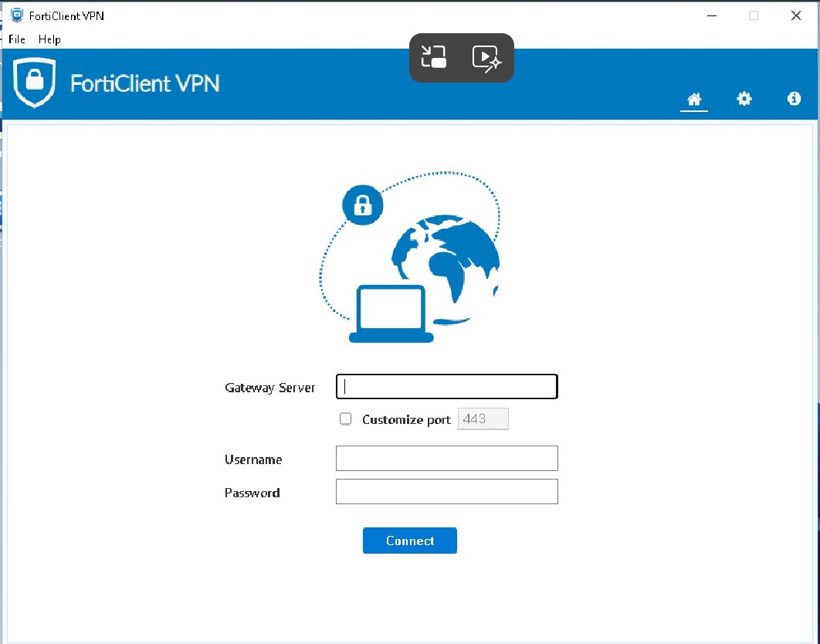Click inside the Gateway Server field
The width and height of the screenshot is (820, 644).
[446, 386]
